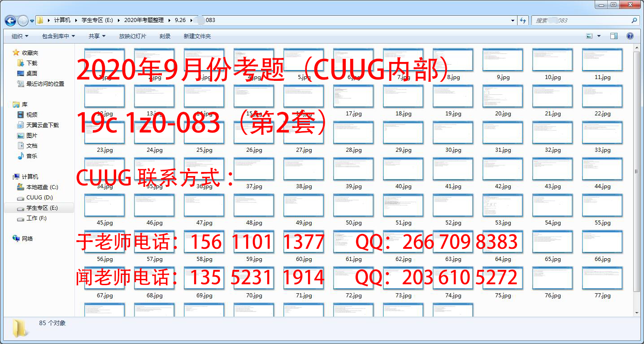The width and height of the screenshot is (644, 344).
Task: Open the 共享 dropdown menu
Action: point(97,36)
